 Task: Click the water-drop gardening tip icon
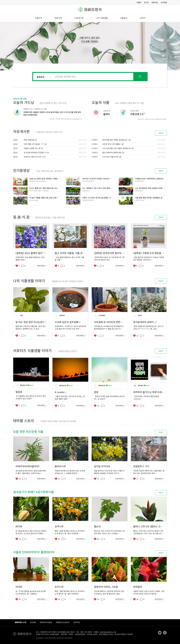pyautogui.click(x=17, y=112)
